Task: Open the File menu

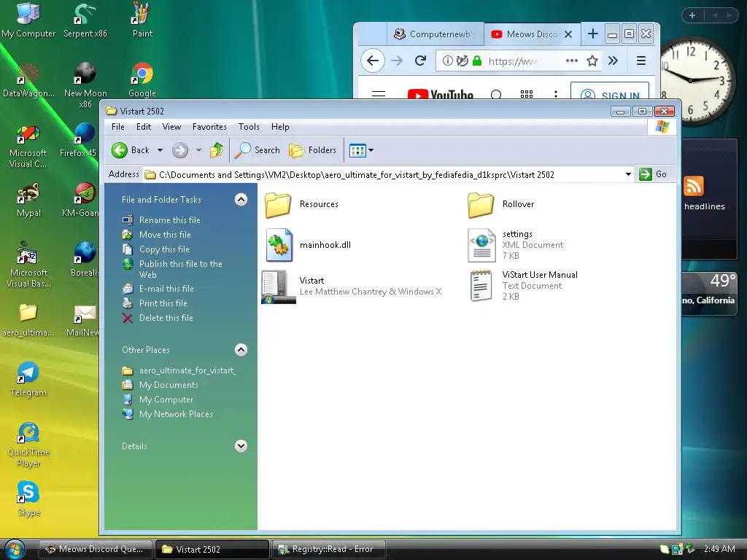Action: [x=117, y=127]
